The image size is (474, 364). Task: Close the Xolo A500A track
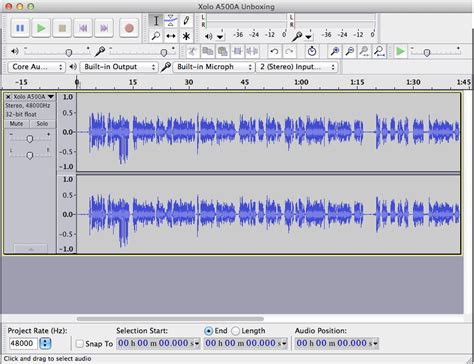[x=8, y=97]
